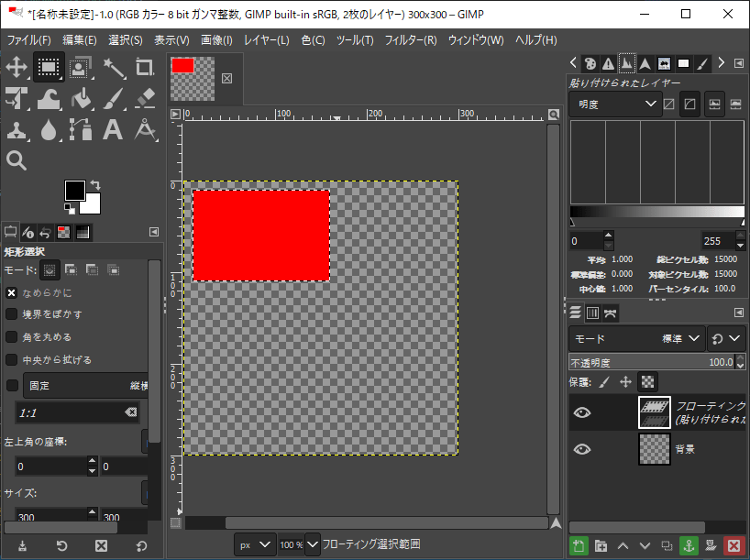Screen dimensions: 750x560
Task: Anchor the floating selection
Action: click(x=689, y=545)
